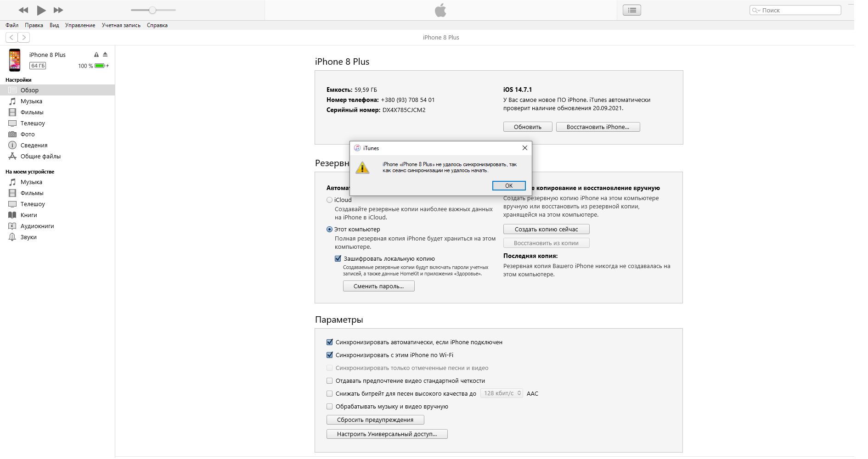
Task: Open Звуки bell icon in sidebar
Action: (x=12, y=237)
